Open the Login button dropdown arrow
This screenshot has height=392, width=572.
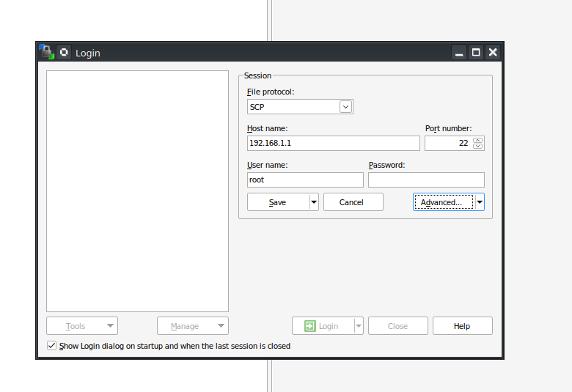coord(359,326)
